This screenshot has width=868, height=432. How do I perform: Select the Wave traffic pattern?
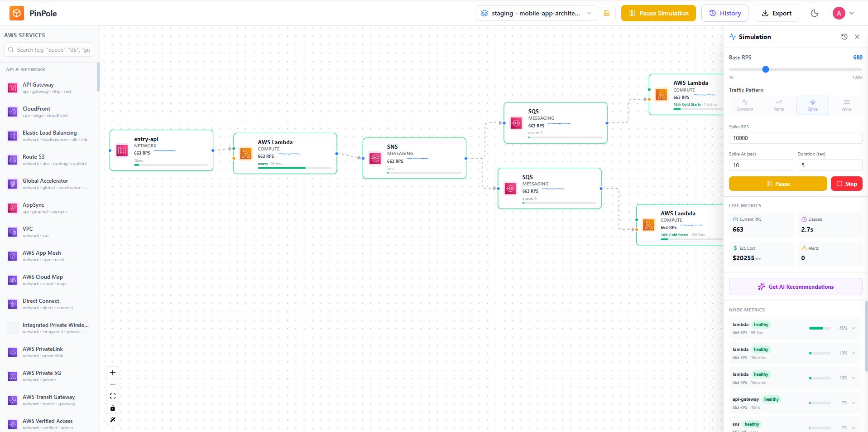(x=846, y=105)
